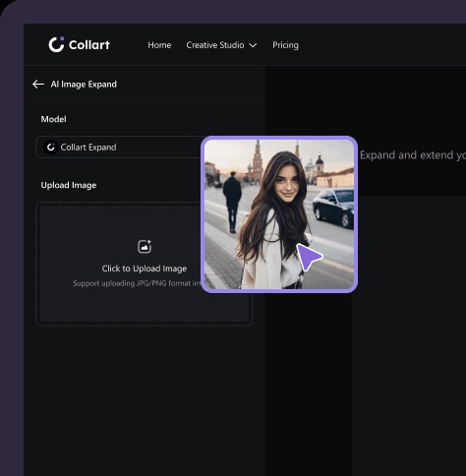The width and height of the screenshot is (466, 476).
Task: Click the Upload Image section label
Action: click(x=69, y=185)
